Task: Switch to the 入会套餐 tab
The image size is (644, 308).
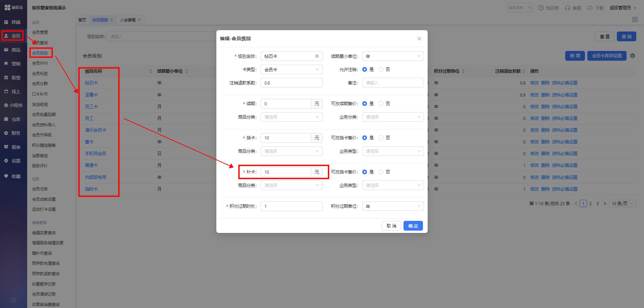Action: [x=128, y=20]
